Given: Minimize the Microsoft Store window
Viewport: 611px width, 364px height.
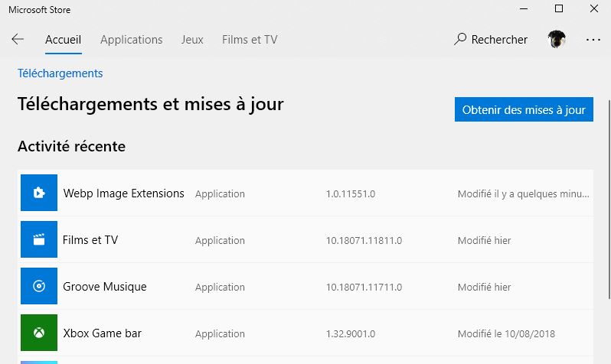Looking at the screenshot, I should coord(524,8).
